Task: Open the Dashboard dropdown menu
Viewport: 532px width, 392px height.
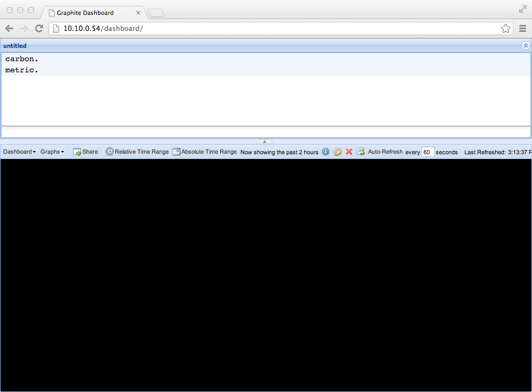Action: point(19,152)
